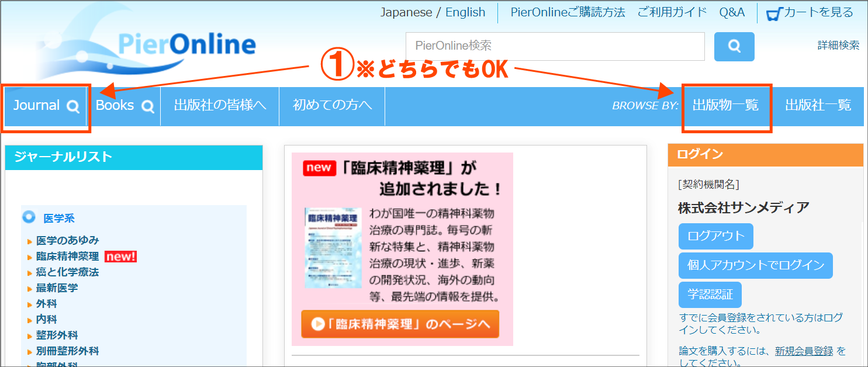Open the Q&A page
868x367 pixels.
coord(732,12)
